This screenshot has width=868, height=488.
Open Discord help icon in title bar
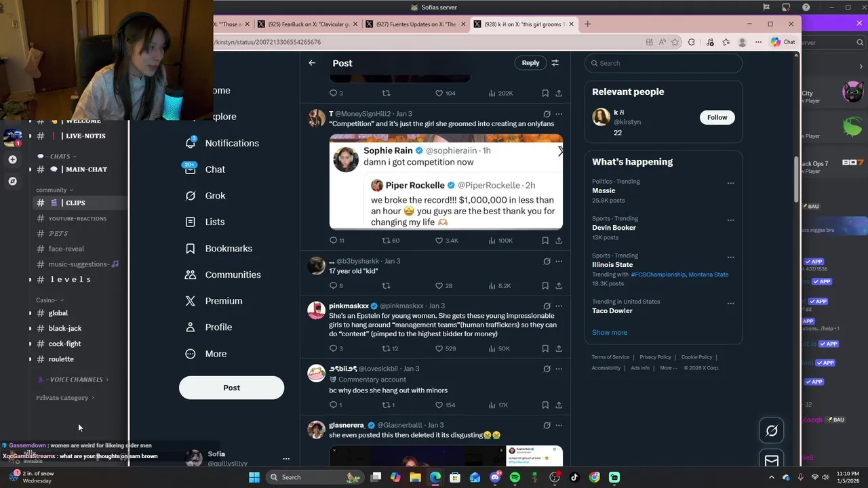[x=806, y=7]
